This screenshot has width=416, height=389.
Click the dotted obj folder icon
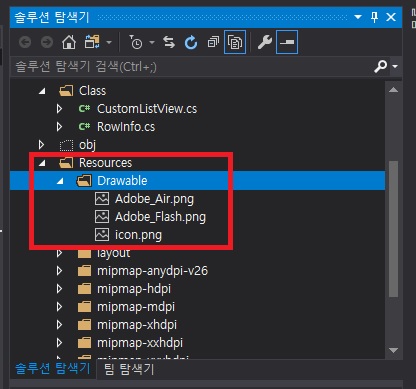[x=66, y=145]
